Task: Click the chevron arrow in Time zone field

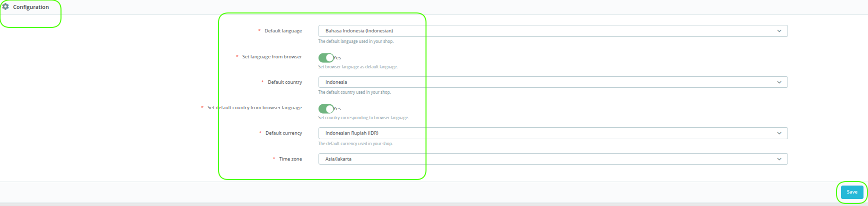Action: pyautogui.click(x=778, y=159)
